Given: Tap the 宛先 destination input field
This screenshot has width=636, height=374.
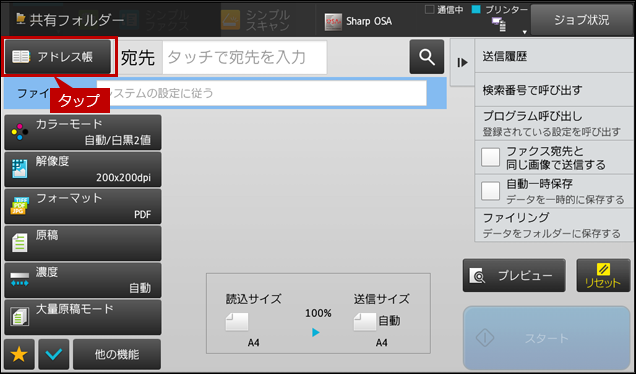Looking at the screenshot, I should pyautogui.click(x=245, y=57).
